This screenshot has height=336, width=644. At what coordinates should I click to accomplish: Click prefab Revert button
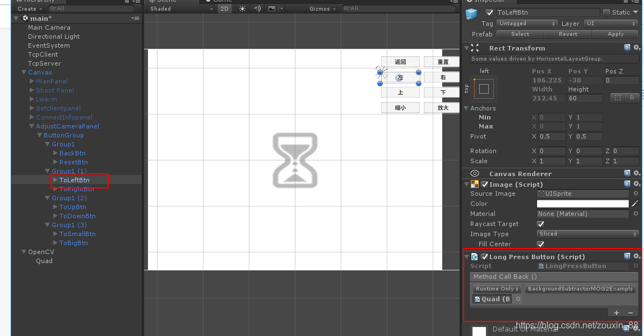point(568,34)
